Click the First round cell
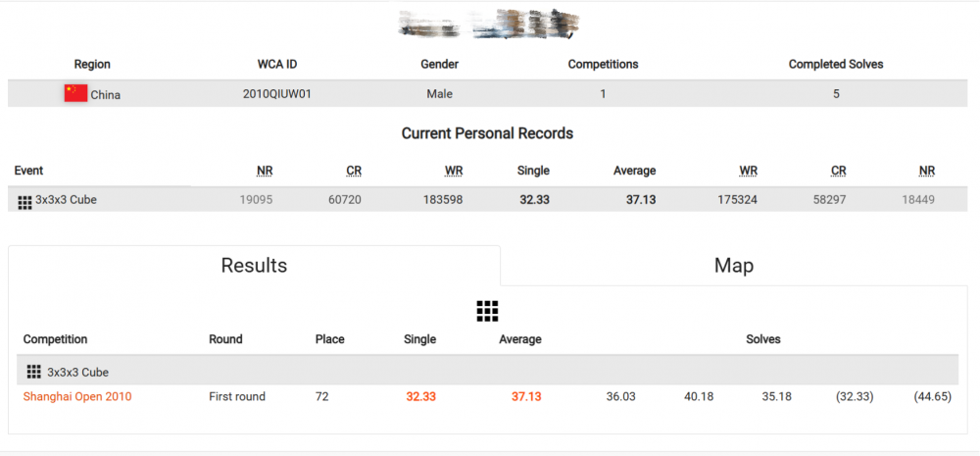The image size is (980, 456). 237,396
